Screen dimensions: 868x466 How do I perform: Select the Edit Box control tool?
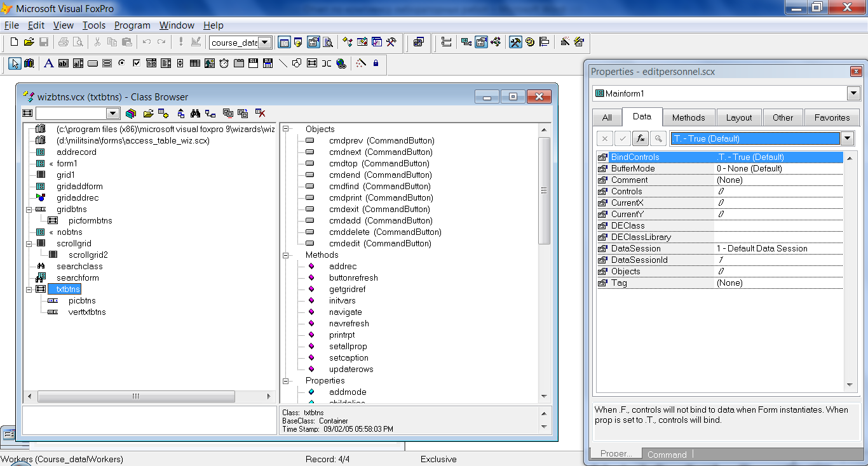click(78, 63)
